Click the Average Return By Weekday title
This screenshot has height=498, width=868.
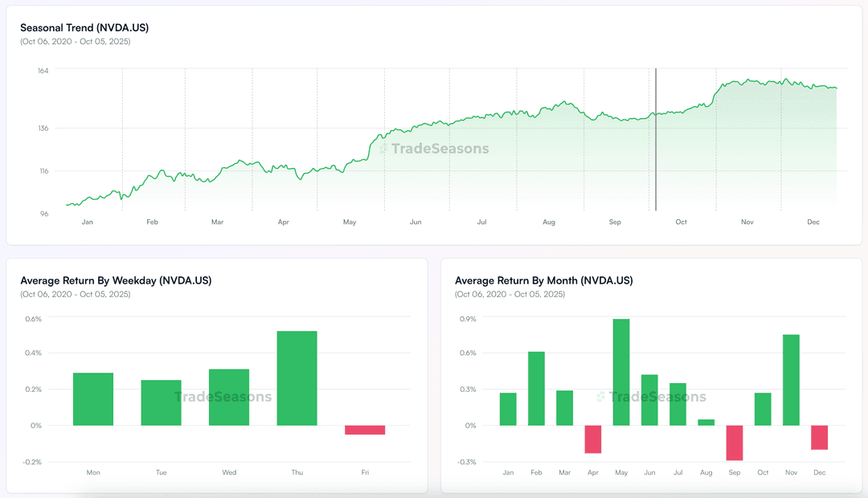(x=117, y=280)
